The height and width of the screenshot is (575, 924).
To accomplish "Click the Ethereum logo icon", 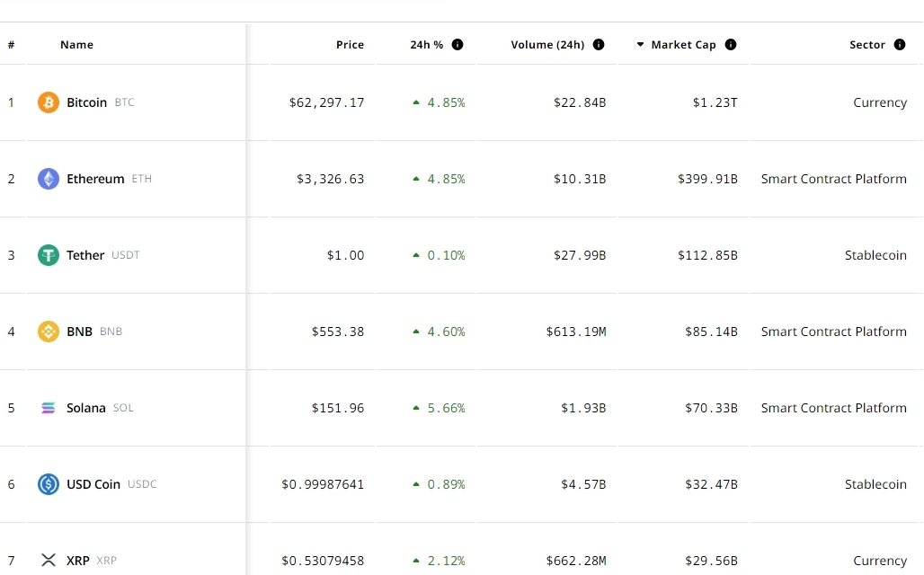I will [48, 179].
